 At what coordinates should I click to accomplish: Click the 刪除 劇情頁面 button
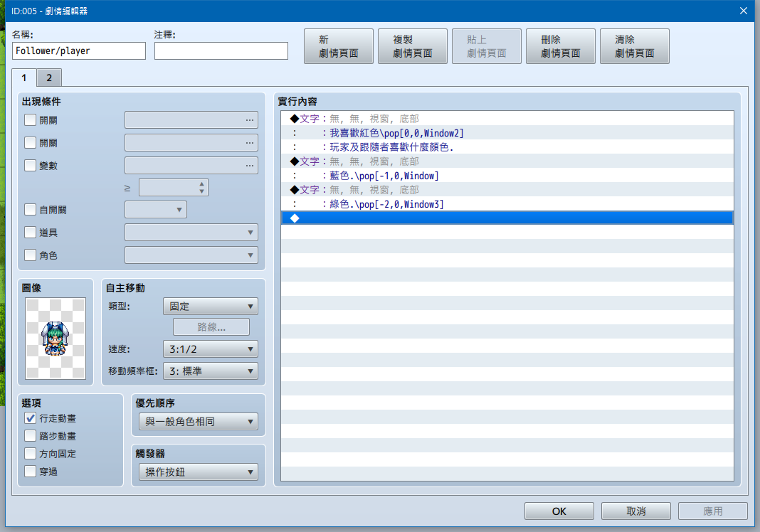pos(561,46)
